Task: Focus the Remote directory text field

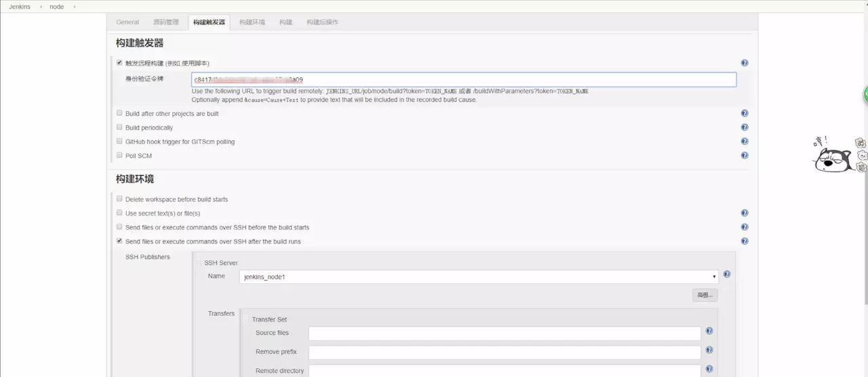Action: [x=504, y=371]
